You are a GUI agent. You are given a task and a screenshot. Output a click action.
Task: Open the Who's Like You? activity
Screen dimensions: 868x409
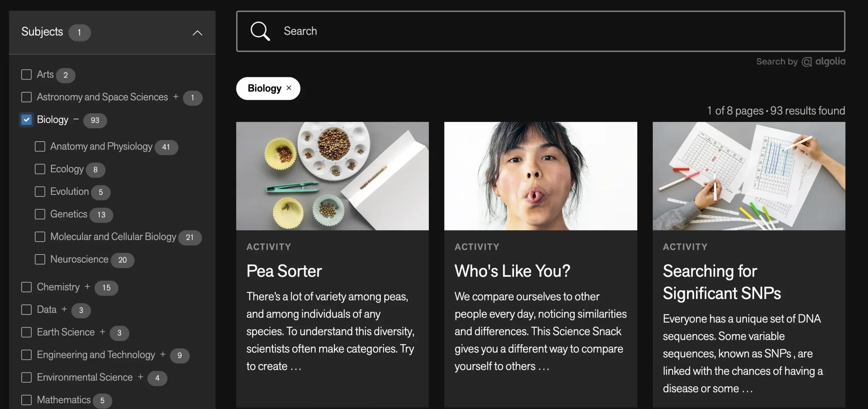512,271
